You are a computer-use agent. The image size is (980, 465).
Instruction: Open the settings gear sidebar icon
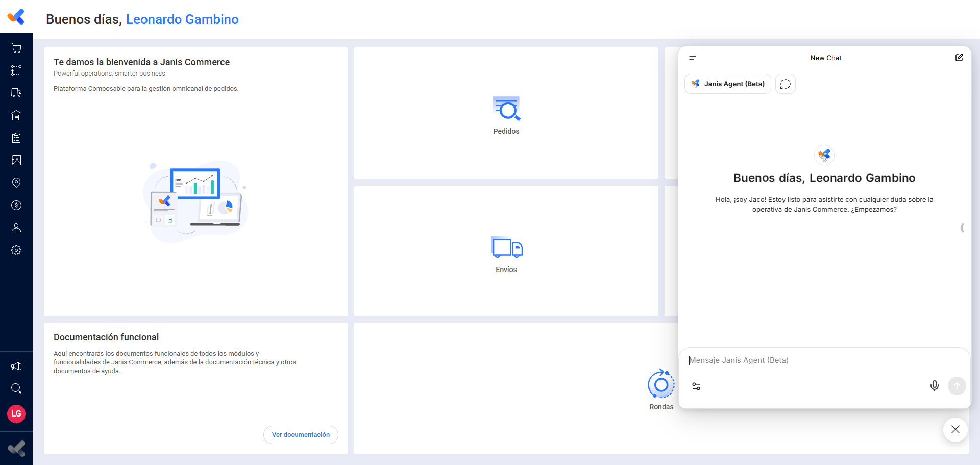coord(16,250)
